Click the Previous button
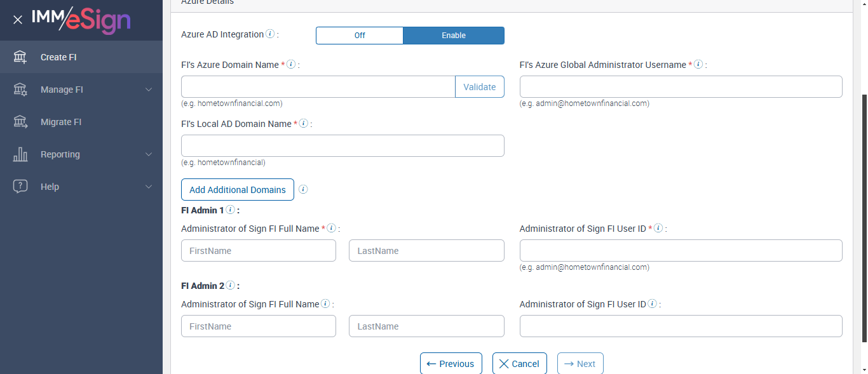Viewport: 868px width, 374px height. tap(451, 364)
